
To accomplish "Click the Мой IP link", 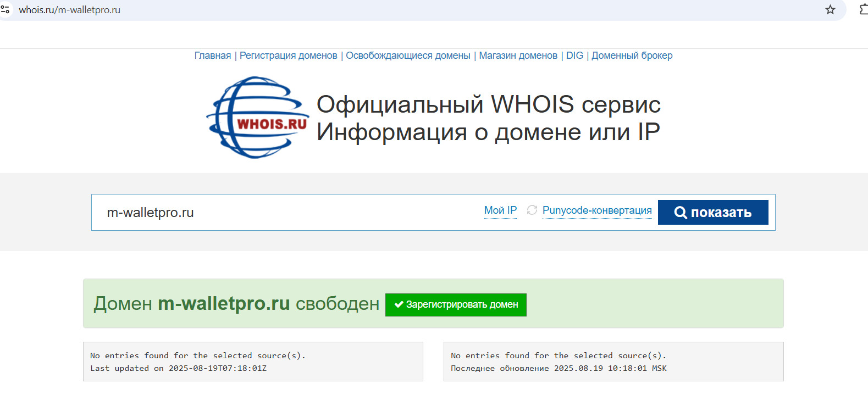I will [500, 210].
